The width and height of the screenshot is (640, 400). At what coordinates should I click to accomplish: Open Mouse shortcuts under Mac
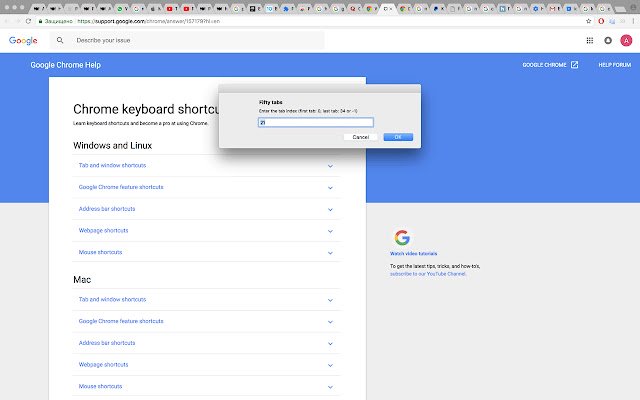(x=100, y=386)
